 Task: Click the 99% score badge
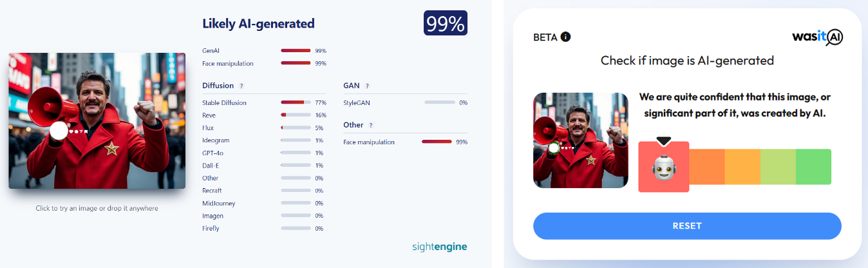coord(446,24)
